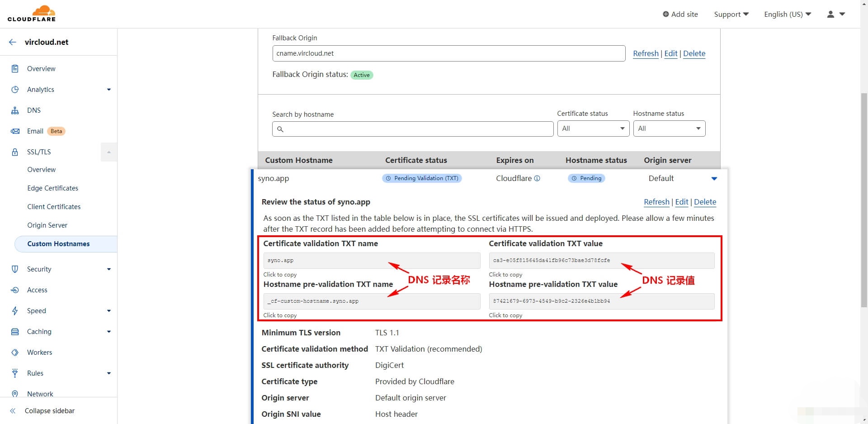868x424 pixels.
Task: Click the Speed lightning bolt icon
Action: [15, 311]
